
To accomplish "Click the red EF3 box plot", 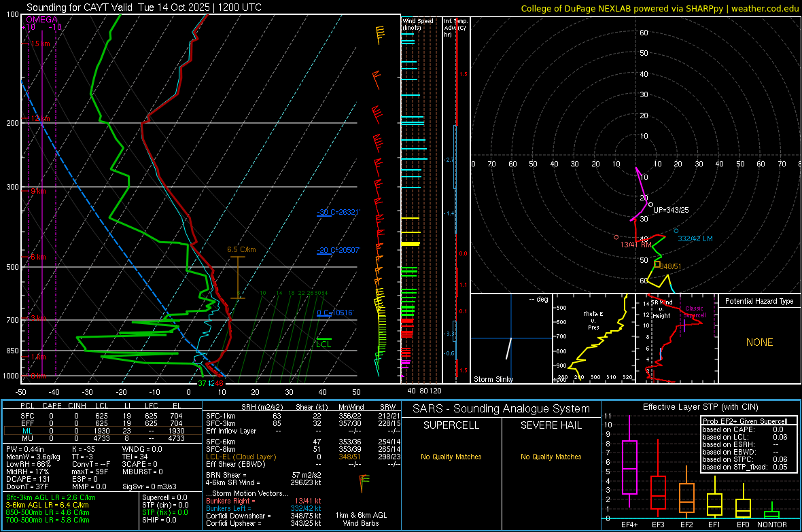I will [658, 478].
